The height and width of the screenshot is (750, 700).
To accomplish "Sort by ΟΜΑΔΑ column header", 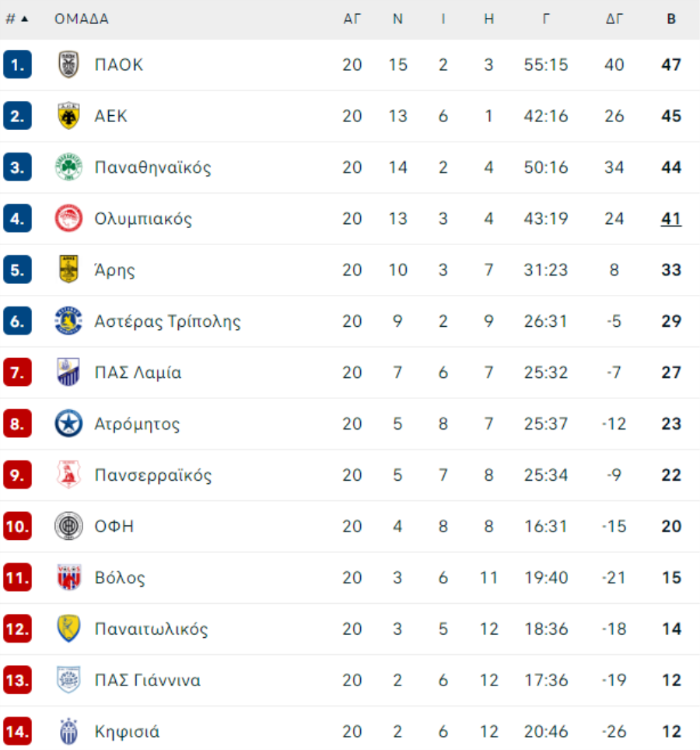I will [82, 19].
